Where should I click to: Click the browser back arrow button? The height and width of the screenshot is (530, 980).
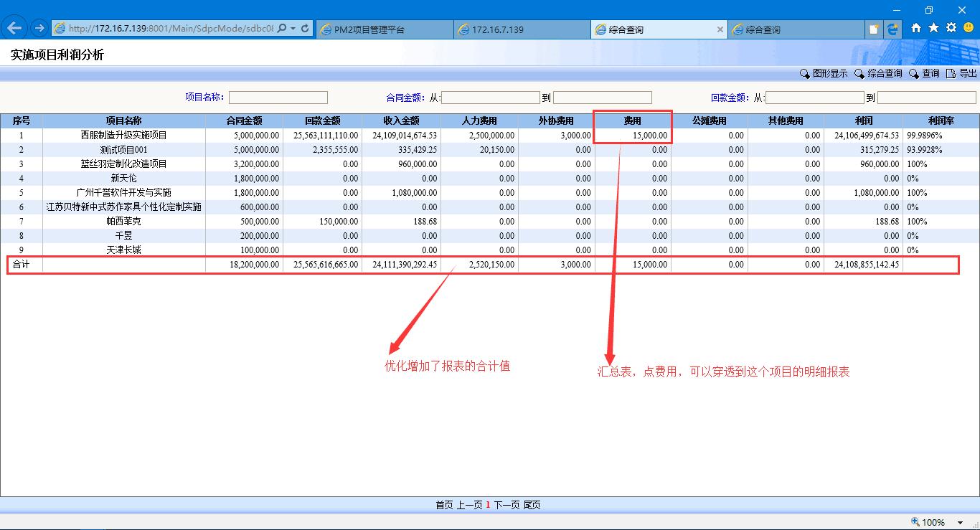(14, 29)
